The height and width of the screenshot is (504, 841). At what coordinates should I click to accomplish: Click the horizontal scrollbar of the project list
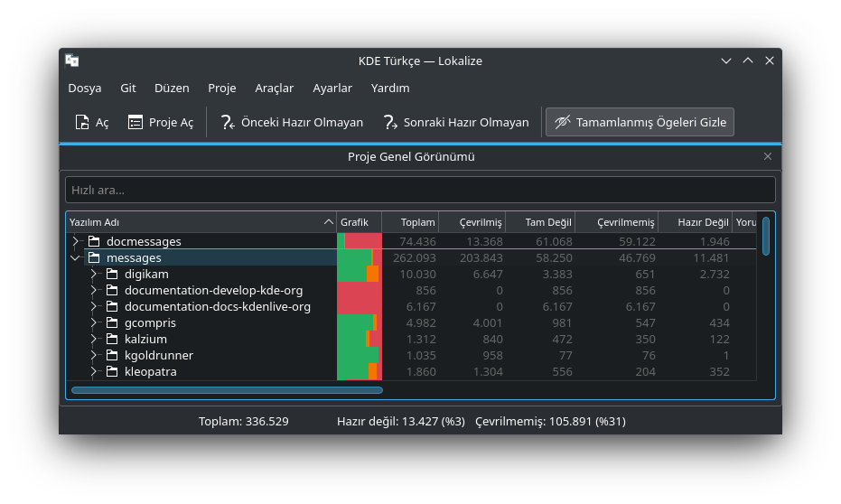click(x=227, y=390)
